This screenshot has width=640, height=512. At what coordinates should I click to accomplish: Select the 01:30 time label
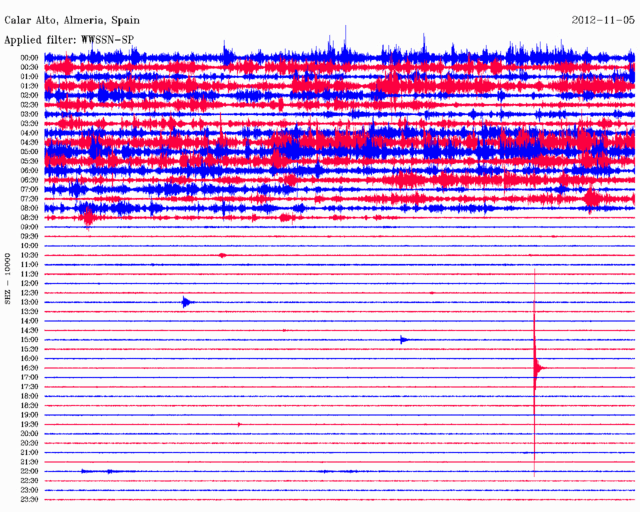click(x=29, y=86)
